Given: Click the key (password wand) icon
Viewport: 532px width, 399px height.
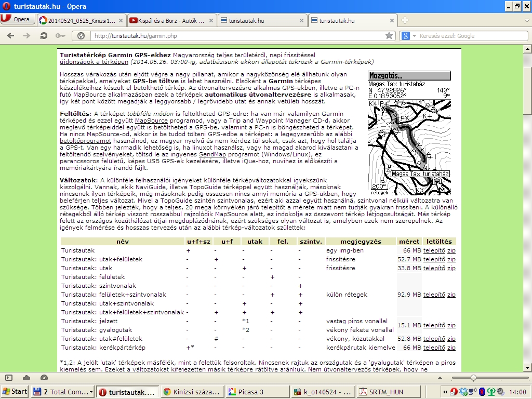Looking at the screenshot, I should [x=61, y=36].
